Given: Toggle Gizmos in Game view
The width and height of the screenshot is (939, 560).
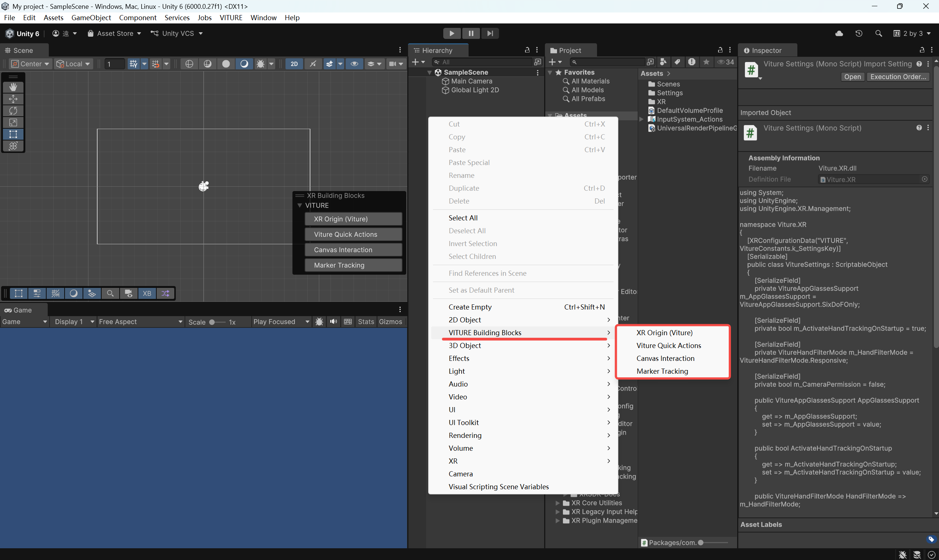Looking at the screenshot, I should tap(390, 322).
